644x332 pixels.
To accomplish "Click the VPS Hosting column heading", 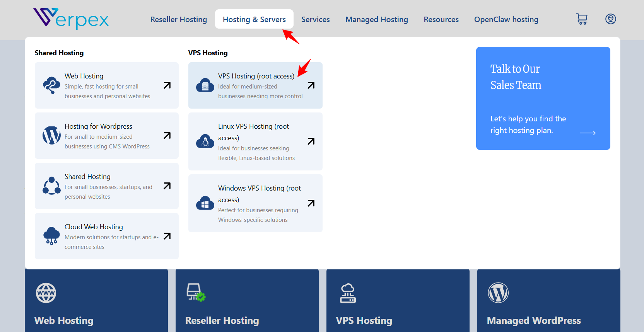I will click(208, 53).
